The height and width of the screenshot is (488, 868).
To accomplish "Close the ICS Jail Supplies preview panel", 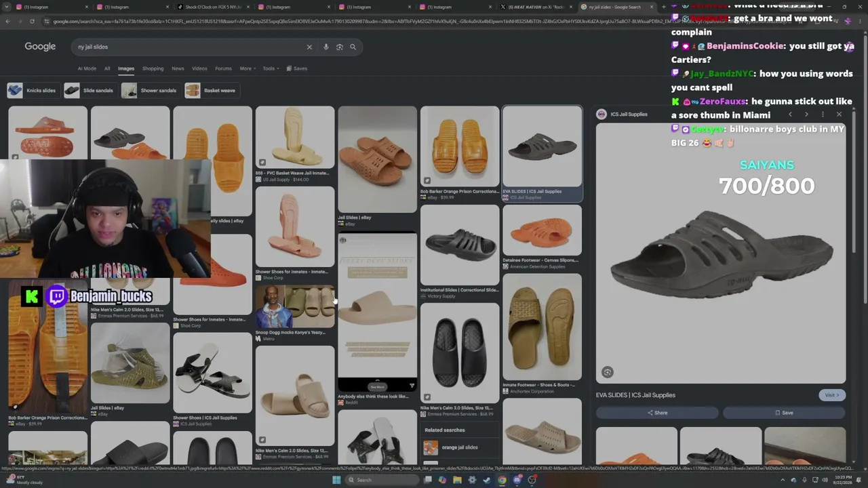I will click(839, 115).
